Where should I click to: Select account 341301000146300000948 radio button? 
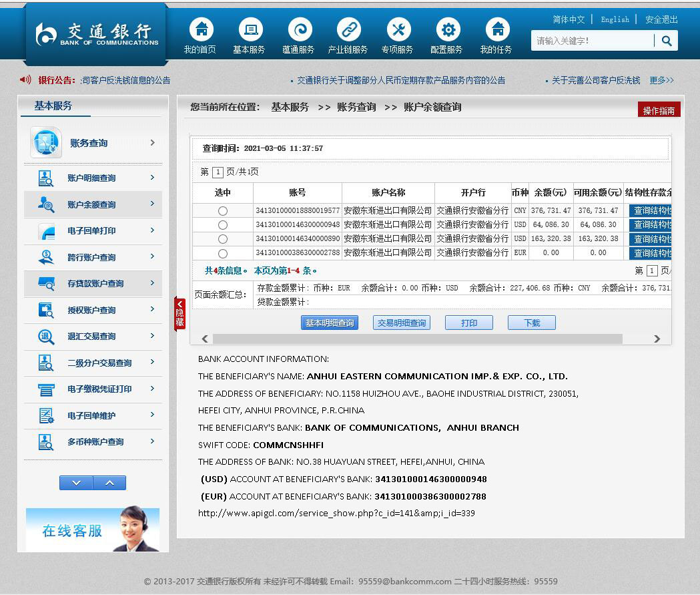click(x=223, y=224)
